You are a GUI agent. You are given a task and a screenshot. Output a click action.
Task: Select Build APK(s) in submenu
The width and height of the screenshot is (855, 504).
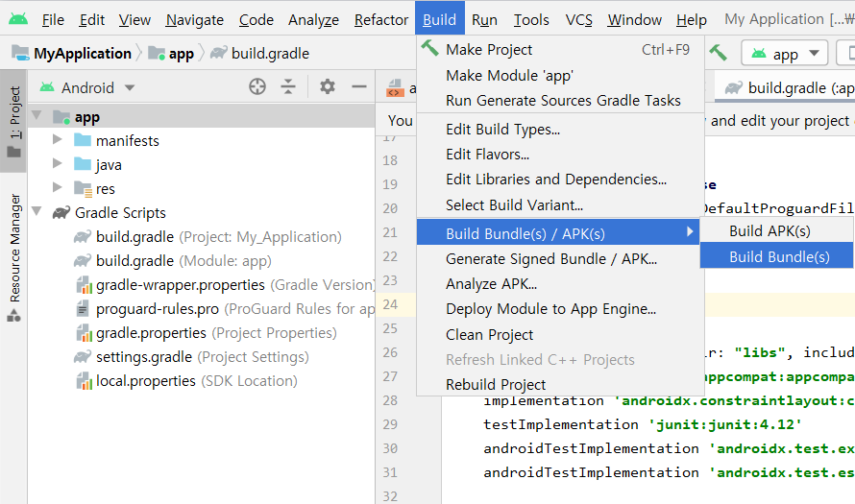[x=777, y=231]
